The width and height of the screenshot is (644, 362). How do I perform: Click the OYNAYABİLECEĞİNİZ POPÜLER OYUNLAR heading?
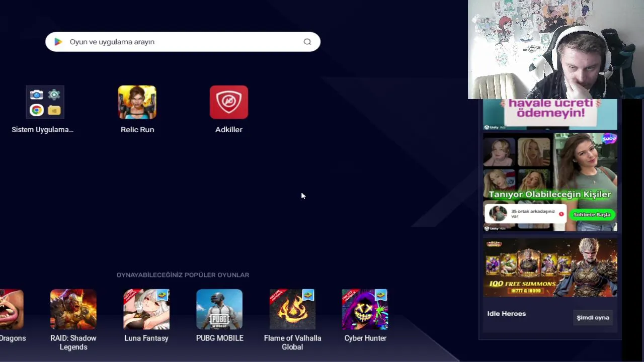click(x=183, y=275)
